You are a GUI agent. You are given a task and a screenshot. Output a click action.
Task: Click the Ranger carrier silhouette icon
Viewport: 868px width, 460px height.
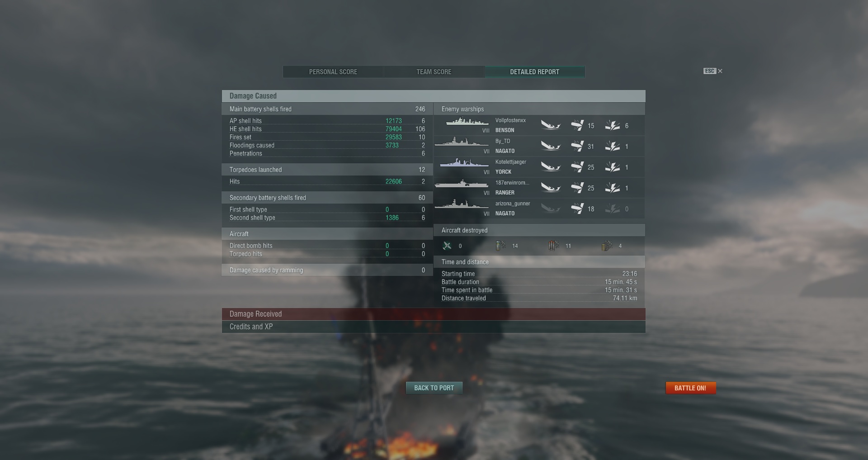462,184
